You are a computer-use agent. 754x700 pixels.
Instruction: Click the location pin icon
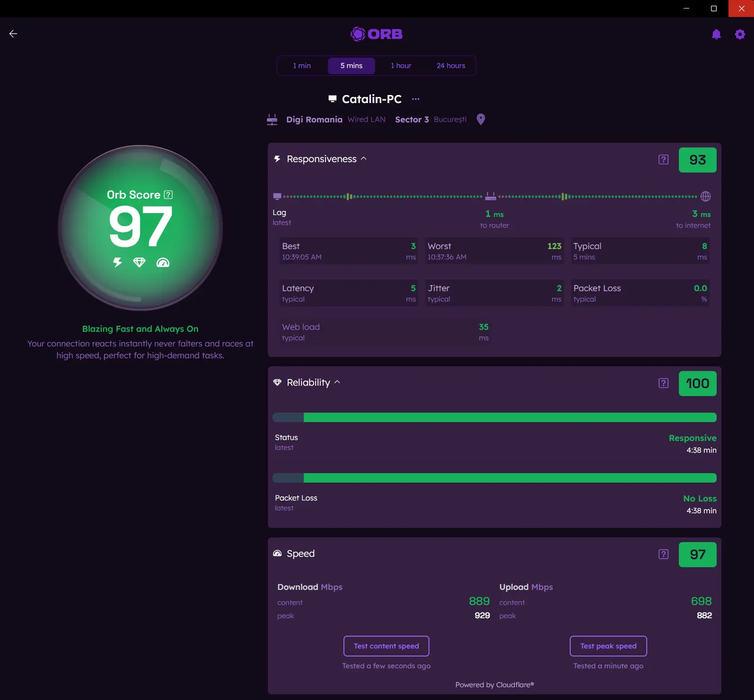(480, 119)
